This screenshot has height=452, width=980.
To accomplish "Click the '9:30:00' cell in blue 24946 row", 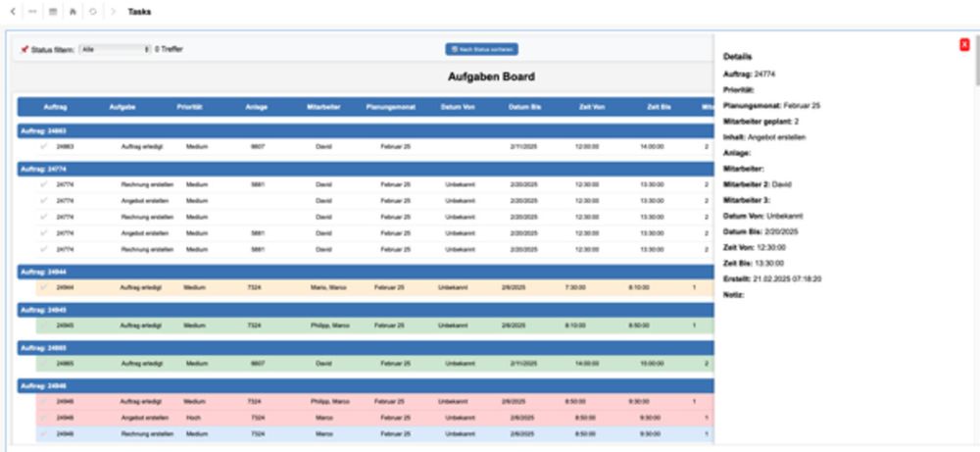I will point(650,433).
